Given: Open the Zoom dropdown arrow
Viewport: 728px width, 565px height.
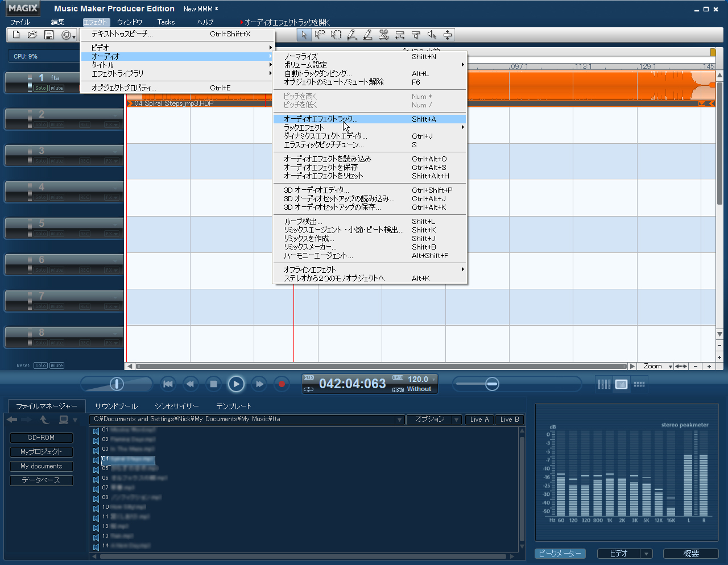Looking at the screenshot, I should tap(671, 367).
